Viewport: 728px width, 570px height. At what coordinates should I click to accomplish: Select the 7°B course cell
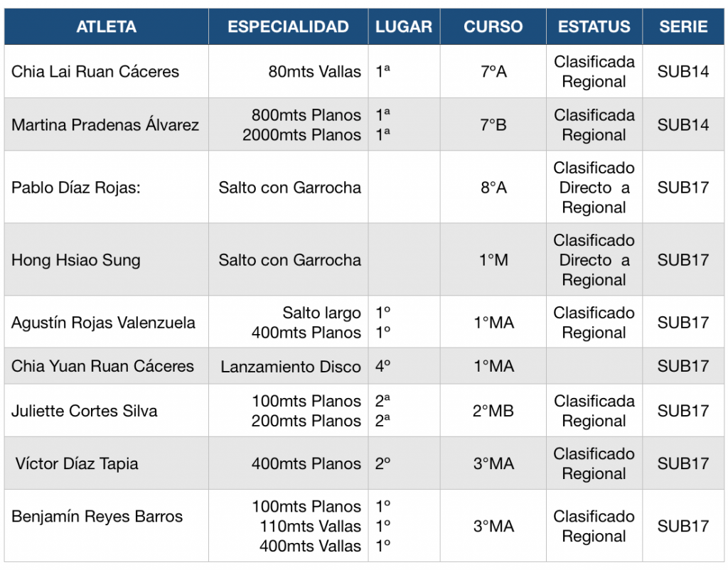pyautogui.click(x=493, y=124)
